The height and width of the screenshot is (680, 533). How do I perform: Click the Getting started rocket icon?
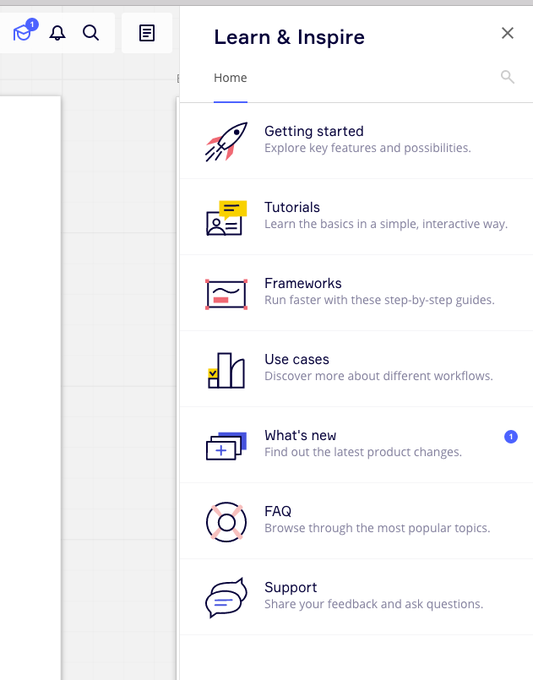(226, 141)
